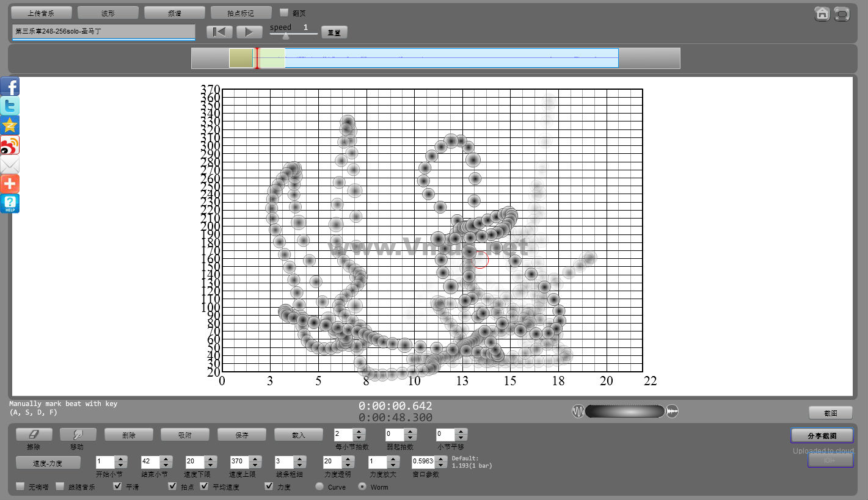Select the eraser (擦除) tool
Viewport: 868px width, 500px height.
pyautogui.click(x=34, y=434)
